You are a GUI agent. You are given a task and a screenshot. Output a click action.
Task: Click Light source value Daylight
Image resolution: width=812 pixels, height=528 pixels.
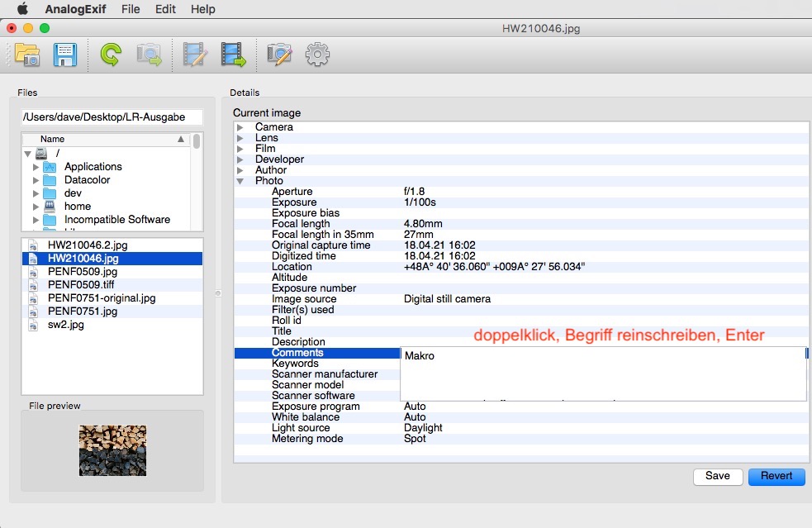point(423,428)
